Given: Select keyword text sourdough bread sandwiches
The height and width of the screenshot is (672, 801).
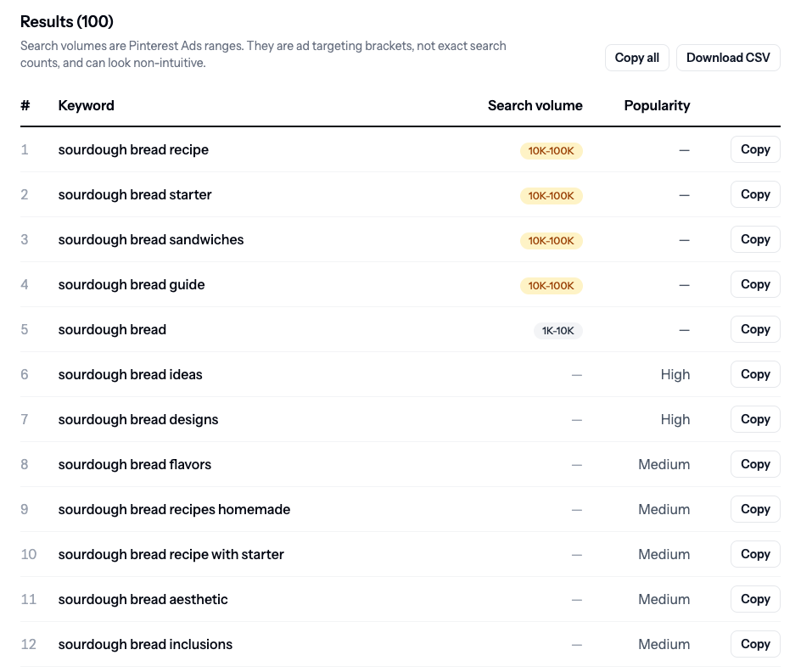Looking at the screenshot, I should click(x=151, y=239).
